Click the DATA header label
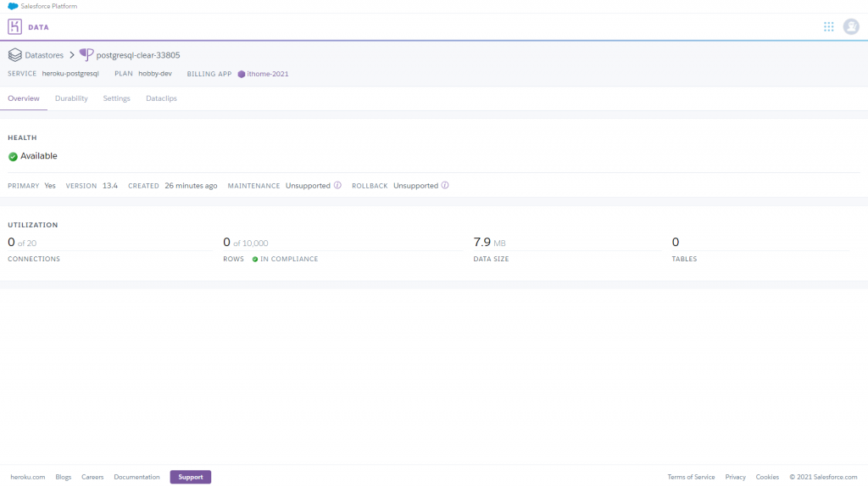This screenshot has height=487, width=868. click(x=38, y=27)
